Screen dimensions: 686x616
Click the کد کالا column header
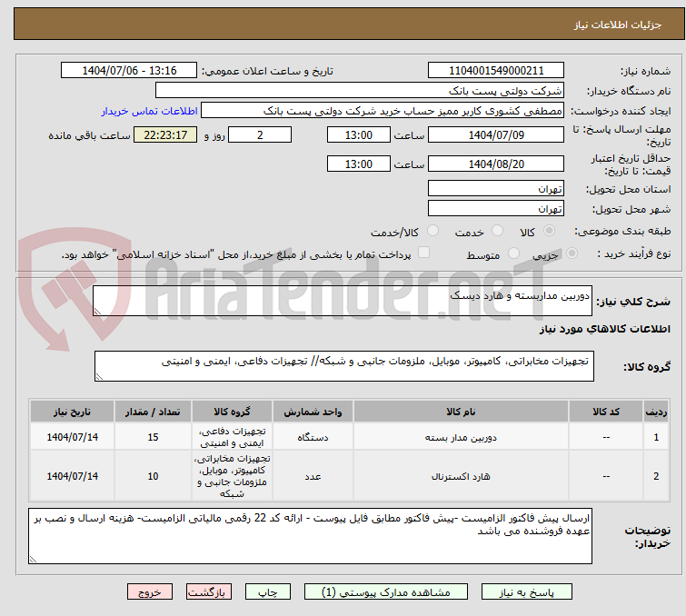(606, 412)
